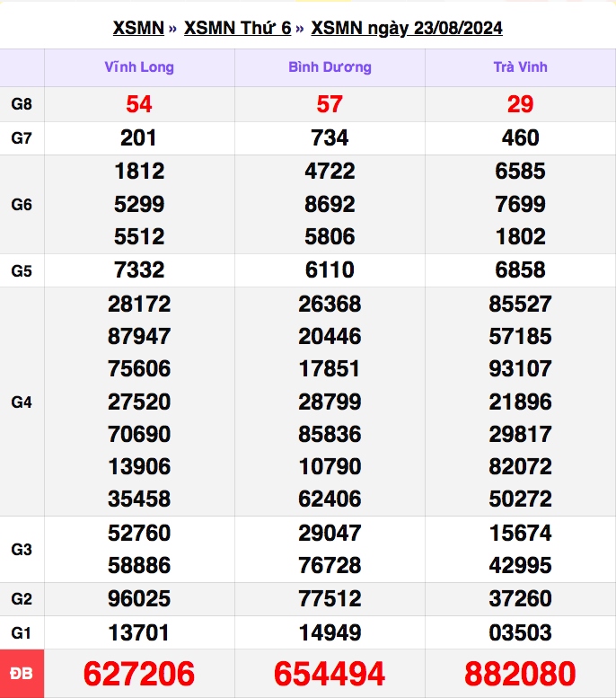Click the Vĩnh Long column header
616x698 pixels.
click(x=139, y=66)
